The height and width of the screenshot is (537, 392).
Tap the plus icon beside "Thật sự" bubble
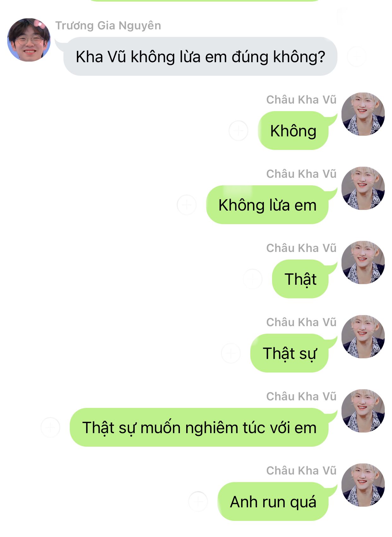231,353
